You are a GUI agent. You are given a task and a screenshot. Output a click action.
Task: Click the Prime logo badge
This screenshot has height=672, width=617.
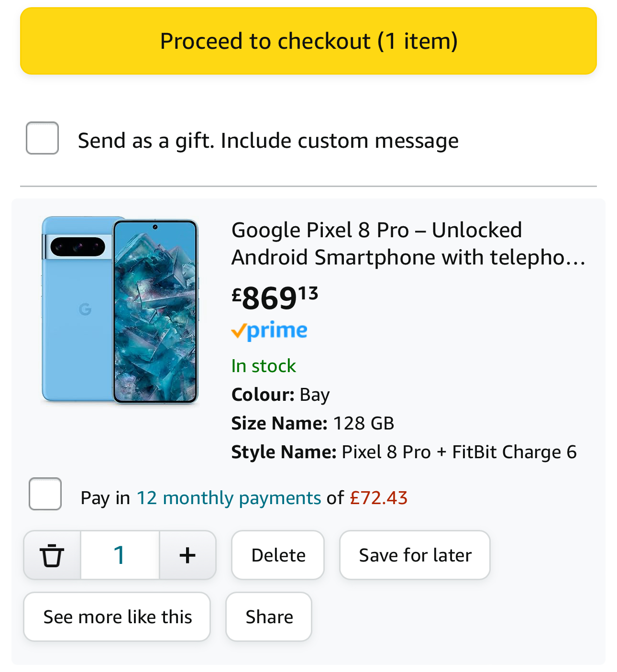coord(269,330)
